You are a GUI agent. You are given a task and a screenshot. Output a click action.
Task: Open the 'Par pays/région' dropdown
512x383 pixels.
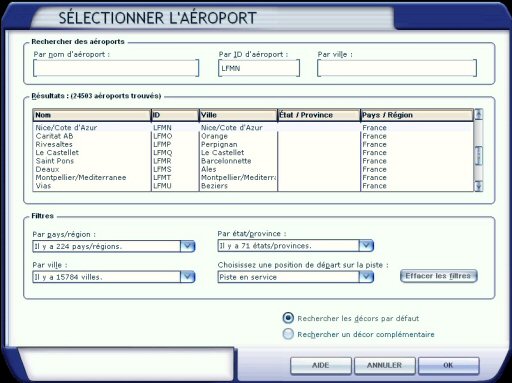[x=187, y=246]
